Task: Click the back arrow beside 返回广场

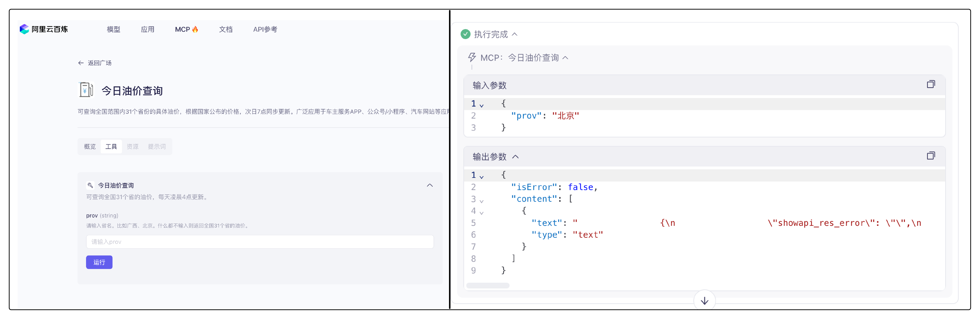Action: pos(80,62)
